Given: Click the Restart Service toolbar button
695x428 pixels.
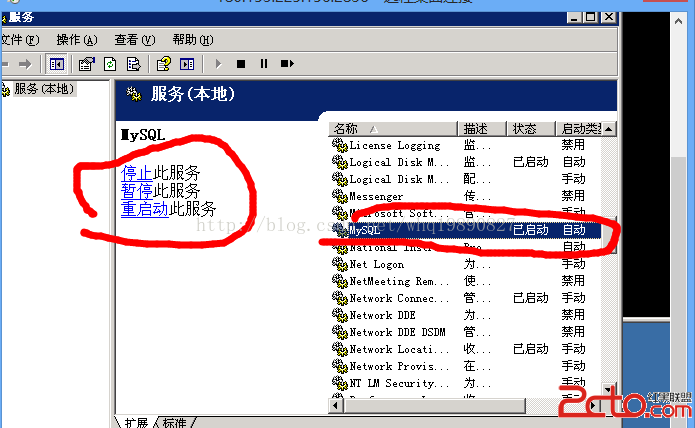Looking at the screenshot, I should pyautogui.click(x=287, y=64).
